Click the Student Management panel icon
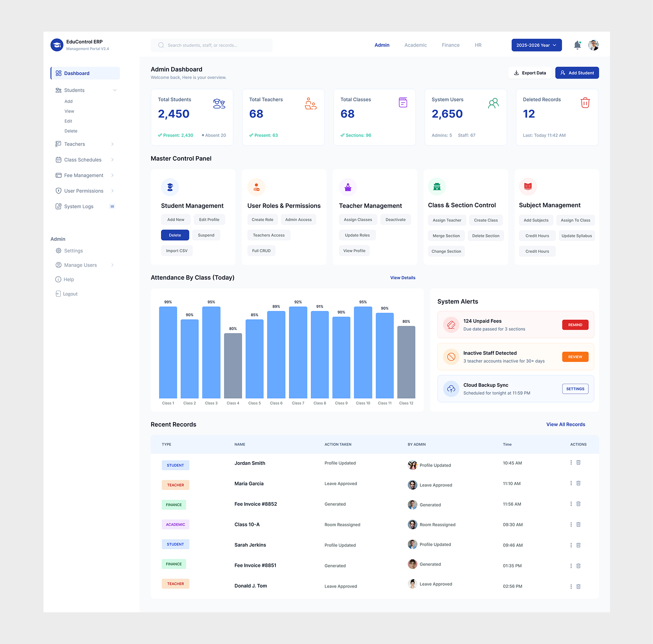This screenshot has width=653, height=644. pyautogui.click(x=170, y=187)
